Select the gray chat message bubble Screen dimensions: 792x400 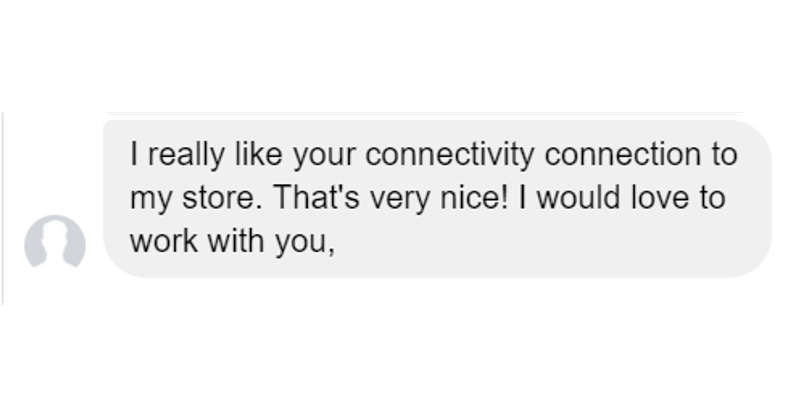(x=437, y=198)
